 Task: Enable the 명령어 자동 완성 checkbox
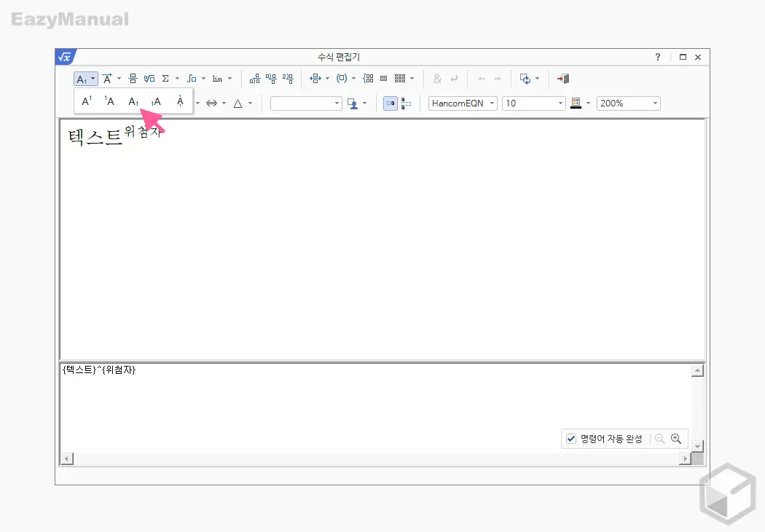571,439
